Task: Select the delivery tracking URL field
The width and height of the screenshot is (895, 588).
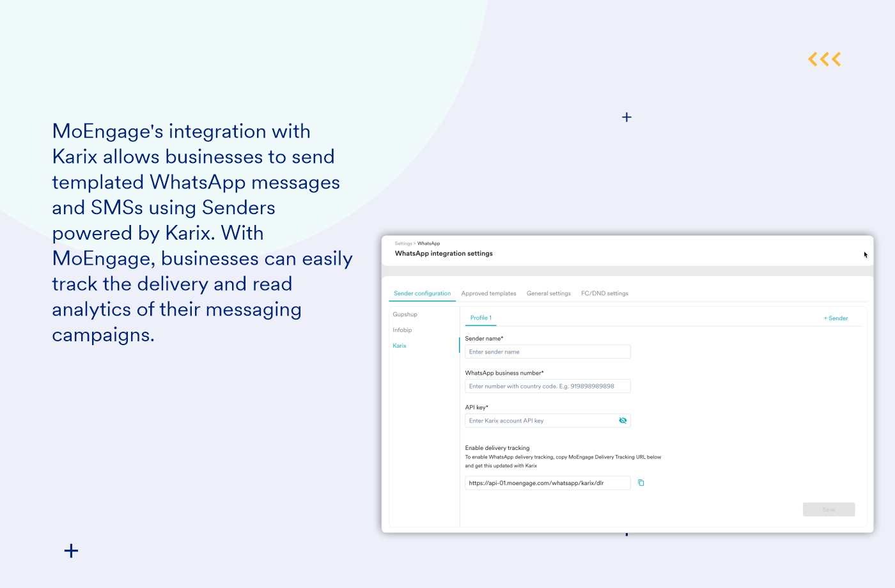Action: coord(548,483)
